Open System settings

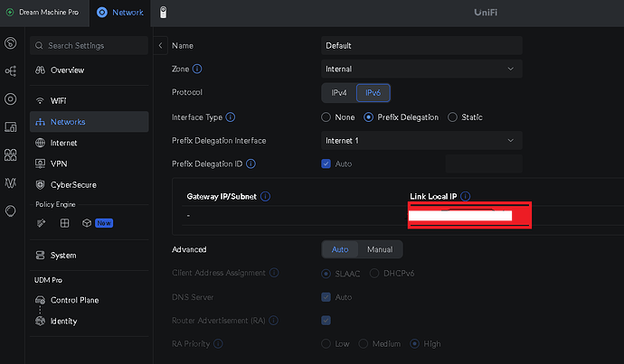tap(63, 256)
